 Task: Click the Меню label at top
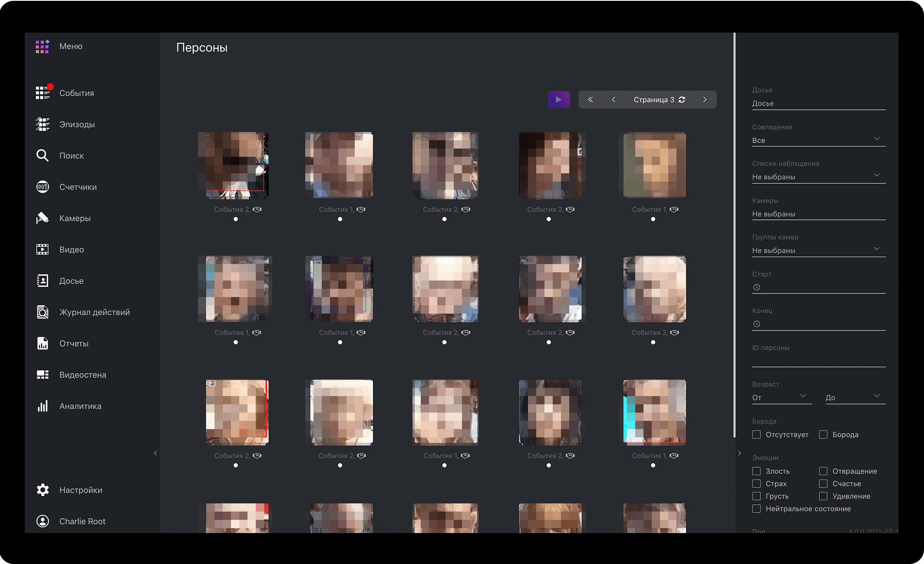[x=71, y=46]
